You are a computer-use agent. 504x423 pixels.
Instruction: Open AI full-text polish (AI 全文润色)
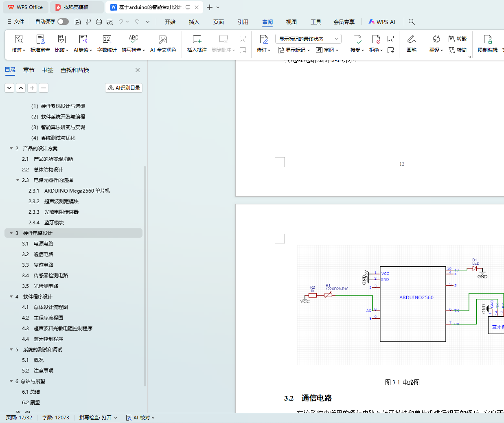[163, 39]
